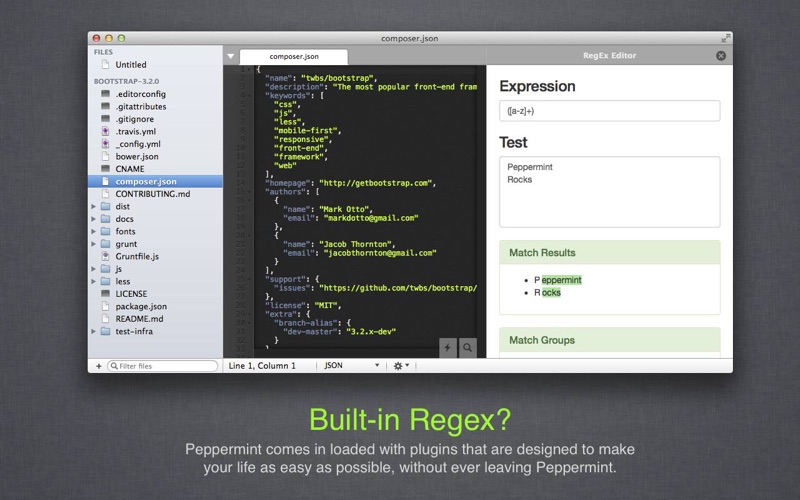Click the .editorconfig file icon
800x500 pixels.
106,94
